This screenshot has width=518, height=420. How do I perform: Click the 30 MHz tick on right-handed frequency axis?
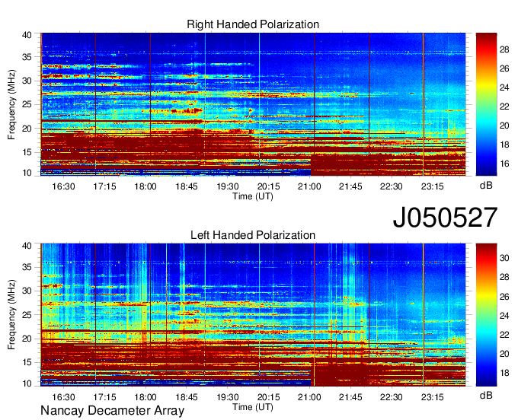pyautogui.click(x=27, y=81)
